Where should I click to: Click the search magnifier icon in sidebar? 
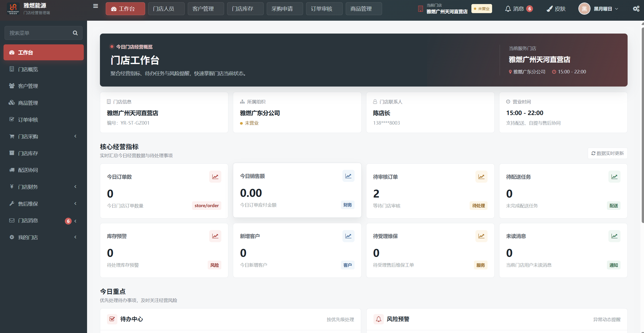(x=75, y=33)
